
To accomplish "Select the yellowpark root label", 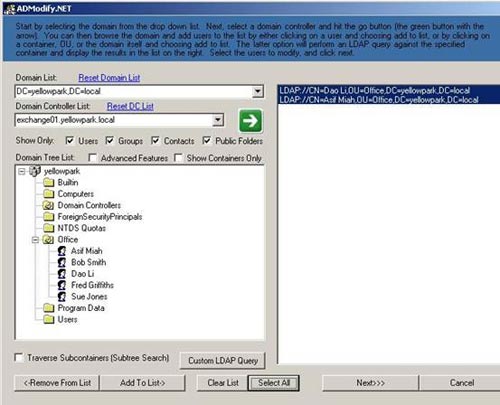I will pyautogui.click(x=62, y=171).
